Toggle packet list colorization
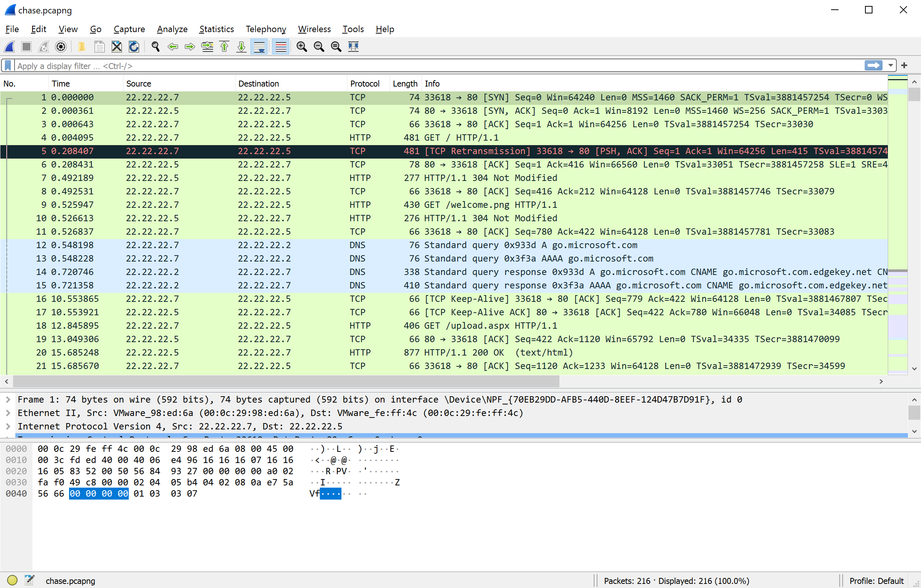921x588 pixels. tap(280, 47)
